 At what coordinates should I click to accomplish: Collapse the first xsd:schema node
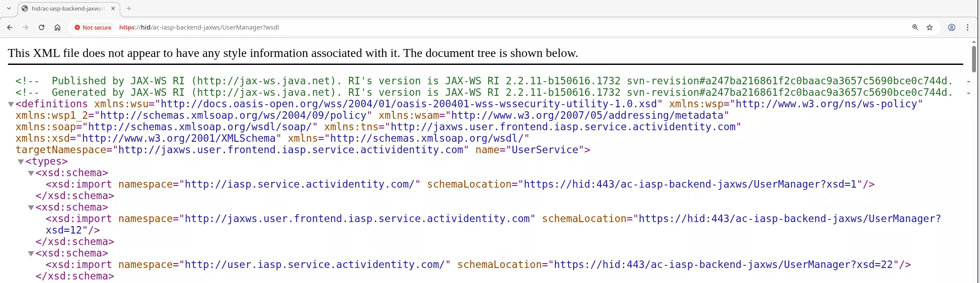[x=31, y=174]
